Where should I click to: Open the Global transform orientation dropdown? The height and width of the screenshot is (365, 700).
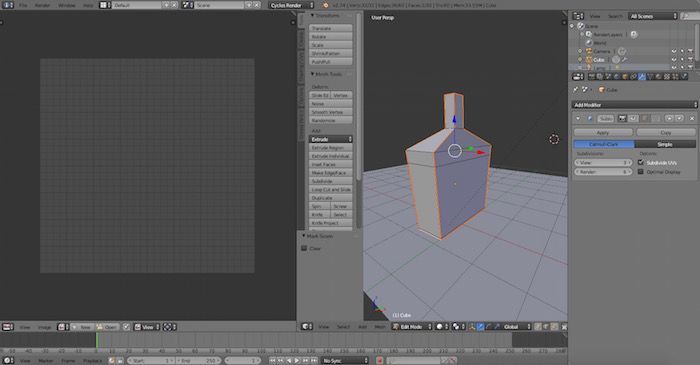click(517, 327)
